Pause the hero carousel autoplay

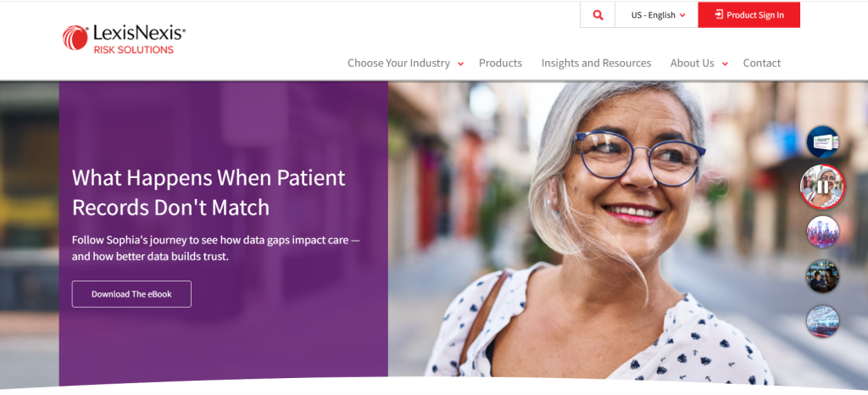click(x=822, y=186)
